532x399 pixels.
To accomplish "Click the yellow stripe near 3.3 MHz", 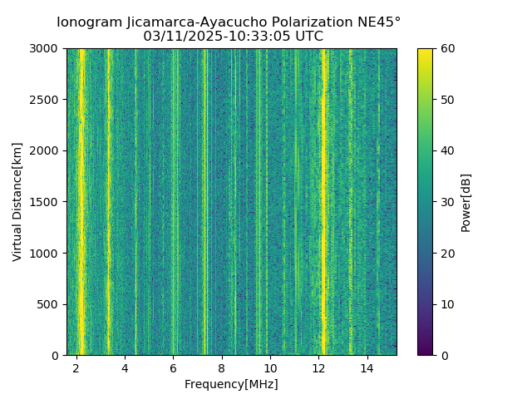I will [x=109, y=202].
